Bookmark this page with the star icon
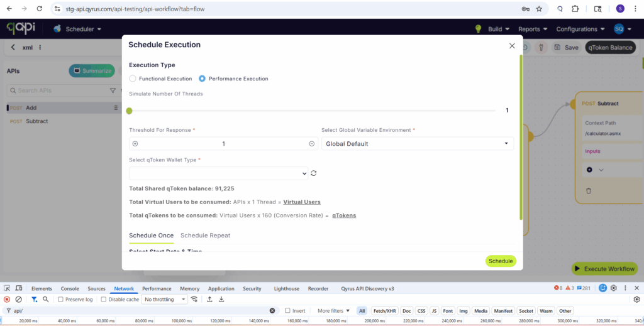This screenshot has width=644, height=326. [539, 9]
